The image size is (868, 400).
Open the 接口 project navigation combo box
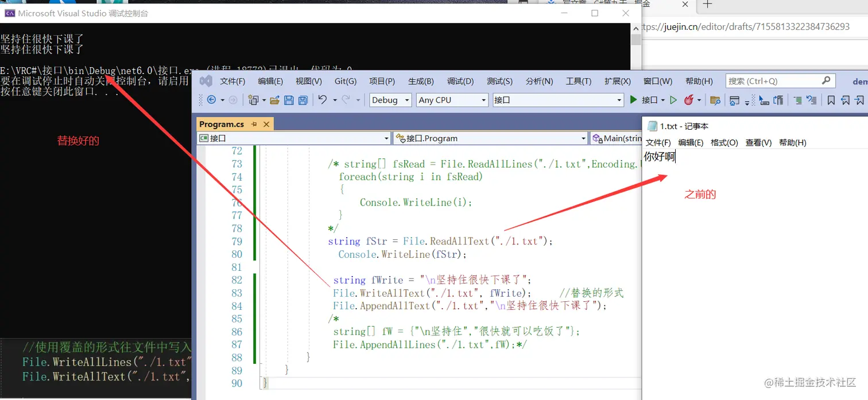pyautogui.click(x=294, y=138)
